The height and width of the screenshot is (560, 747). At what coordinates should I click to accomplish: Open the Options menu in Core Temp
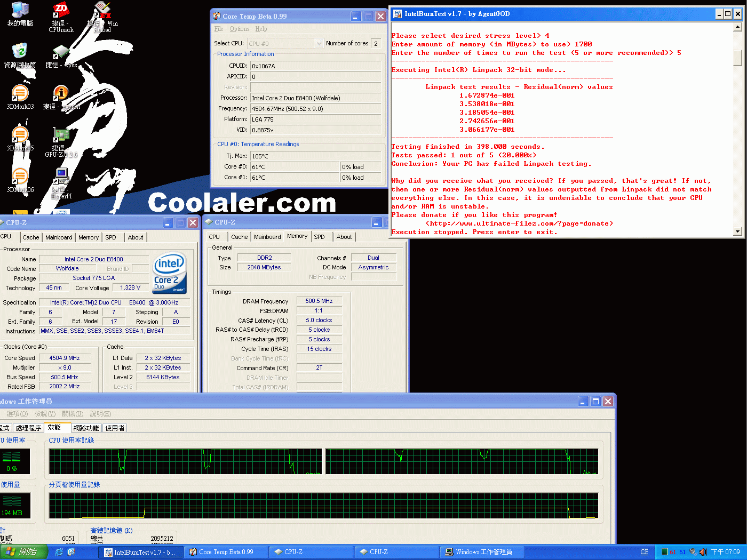[x=239, y=29]
